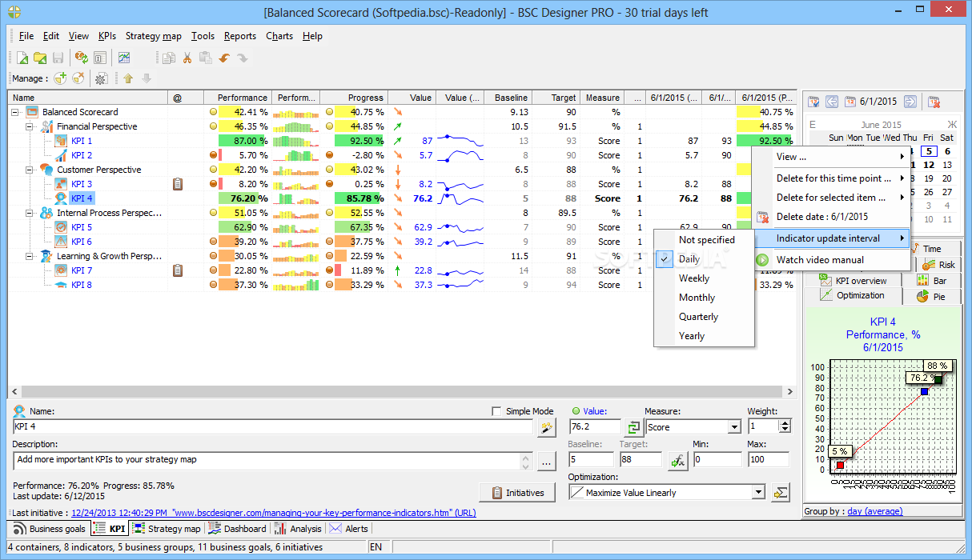Expand Delete for selected item submenu
972x560 pixels.
[831, 198]
